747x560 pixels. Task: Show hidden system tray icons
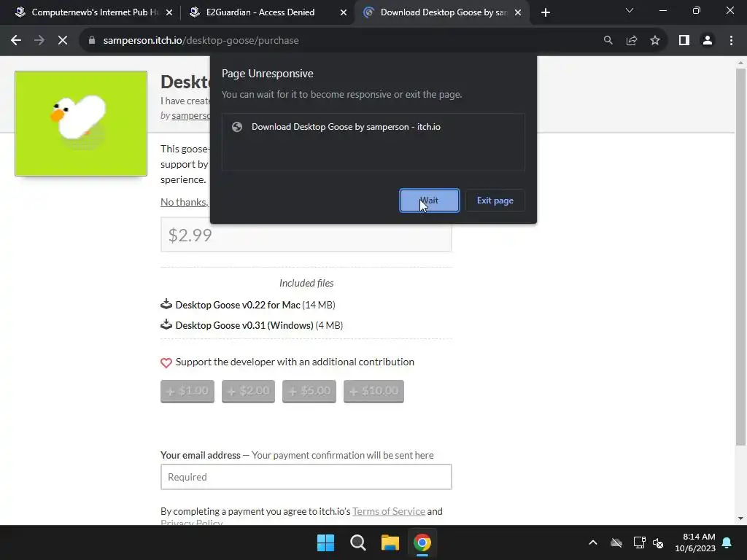coord(592,542)
